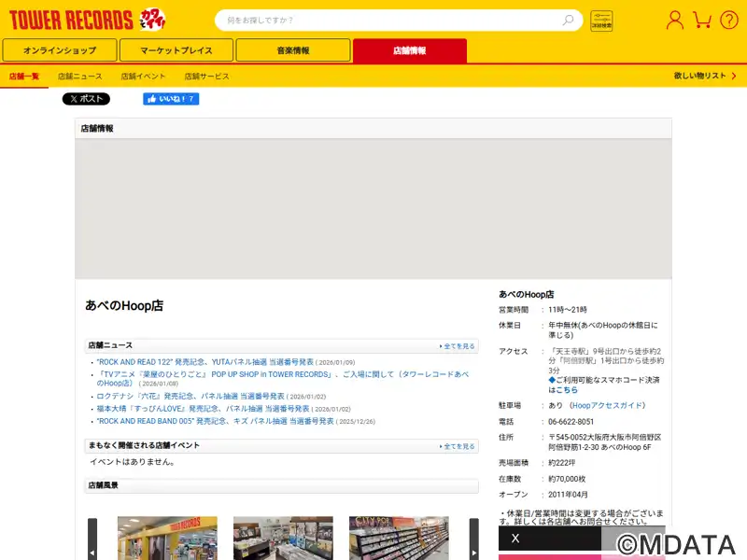Open the user account icon

[674, 20]
